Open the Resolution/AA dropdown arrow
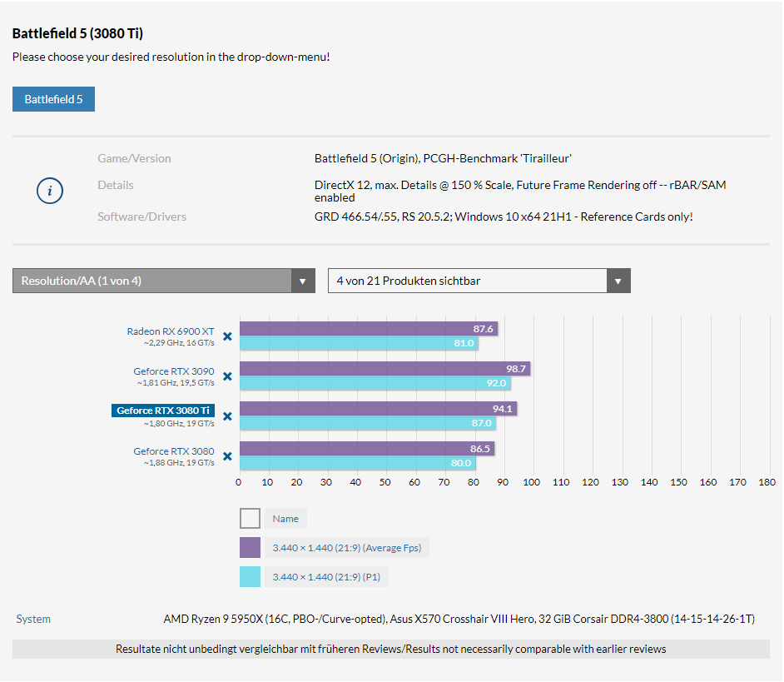This screenshot has height=682, width=784. coord(302,281)
